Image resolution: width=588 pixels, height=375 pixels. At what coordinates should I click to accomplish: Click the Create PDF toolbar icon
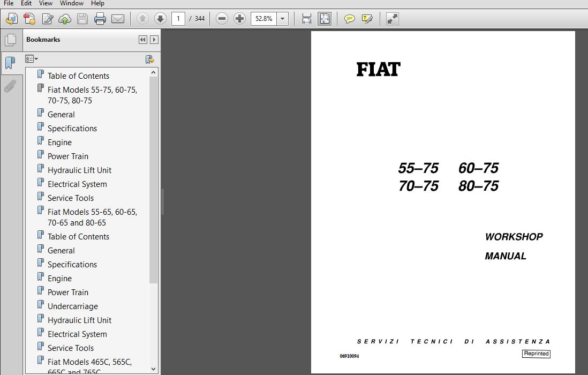(29, 18)
